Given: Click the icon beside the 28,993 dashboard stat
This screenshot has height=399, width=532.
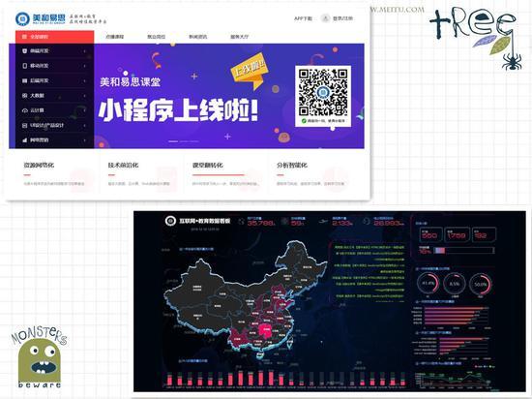Looking at the screenshot, I should (367, 222).
